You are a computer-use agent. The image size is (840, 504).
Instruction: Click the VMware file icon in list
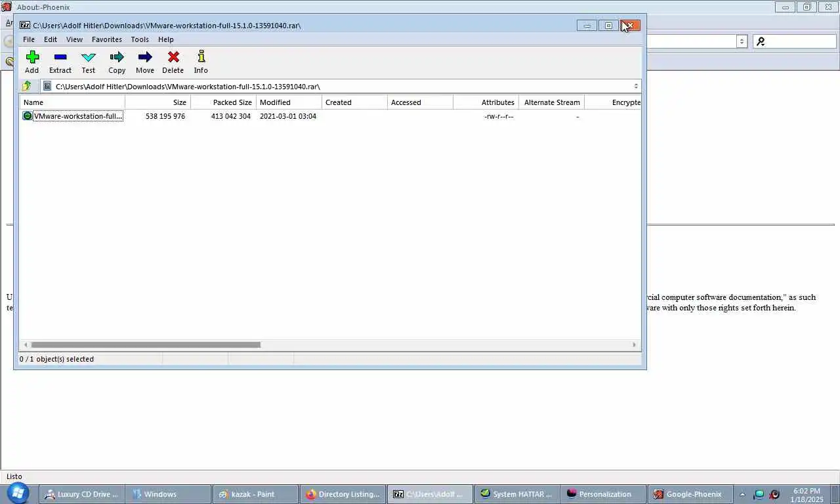coord(27,116)
